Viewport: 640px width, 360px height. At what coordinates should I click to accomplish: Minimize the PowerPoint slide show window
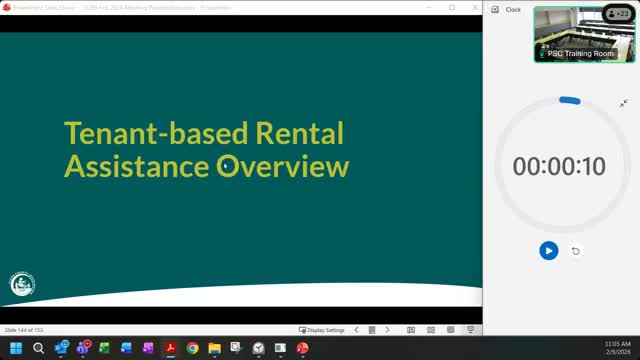(429, 7)
